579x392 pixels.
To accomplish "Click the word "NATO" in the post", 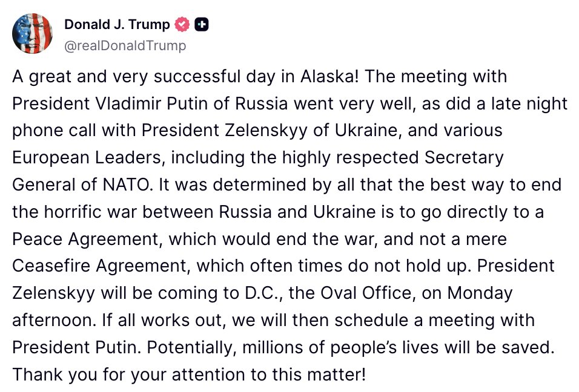I will tap(125, 185).
